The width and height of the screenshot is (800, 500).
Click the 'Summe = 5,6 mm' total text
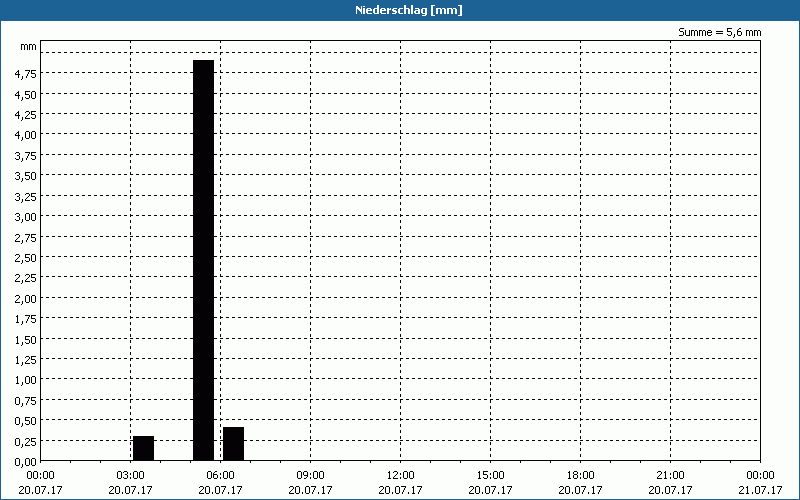719,32
